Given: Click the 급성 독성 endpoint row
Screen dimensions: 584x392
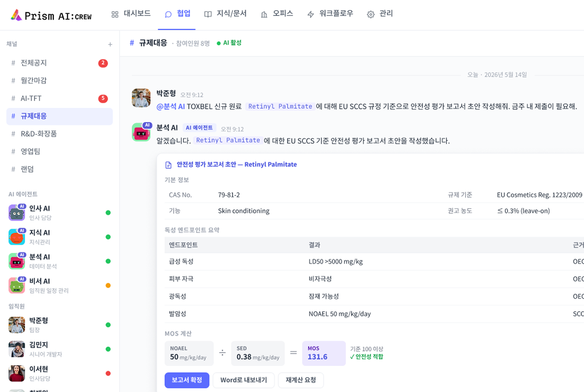Looking at the screenshot, I should pyautogui.click(x=374, y=261).
